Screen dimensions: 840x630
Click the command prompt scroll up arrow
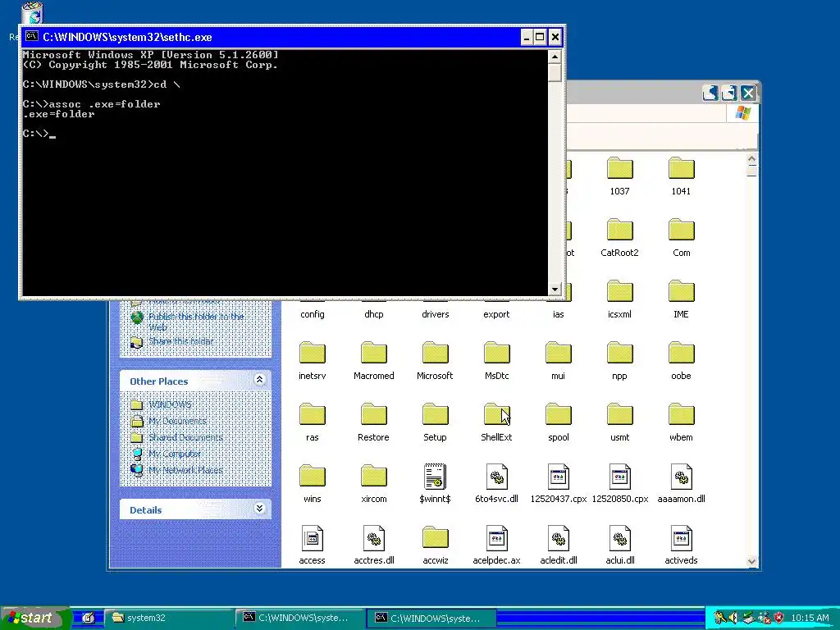click(555, 57)
